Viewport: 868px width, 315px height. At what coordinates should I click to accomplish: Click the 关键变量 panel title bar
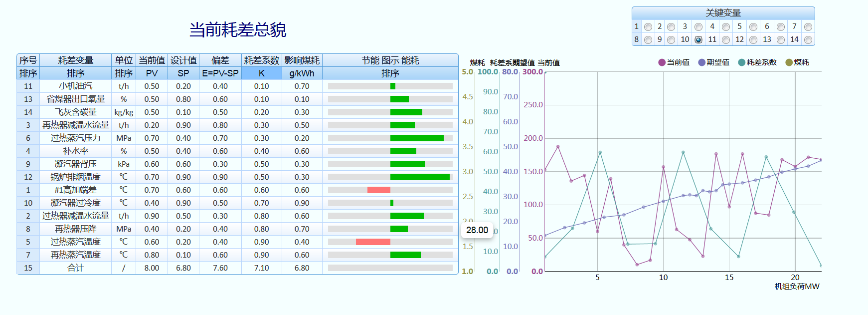(x=723, y=13)
